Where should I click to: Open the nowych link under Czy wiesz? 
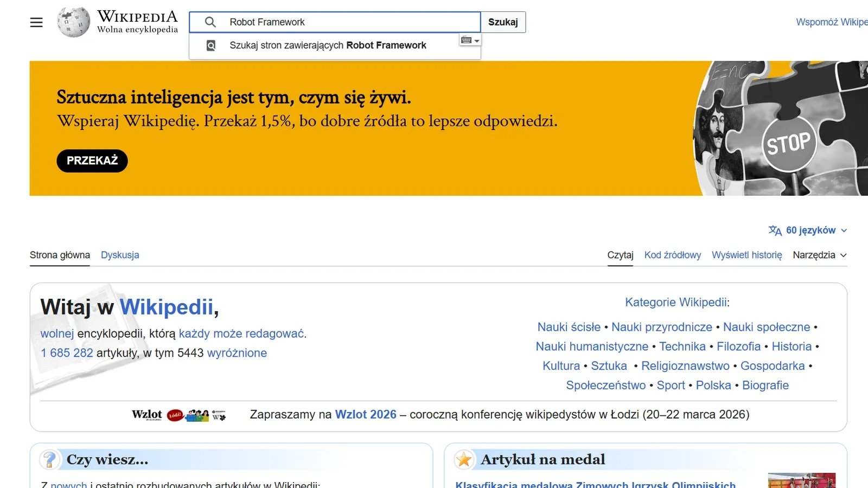click(x=69, y=484)
